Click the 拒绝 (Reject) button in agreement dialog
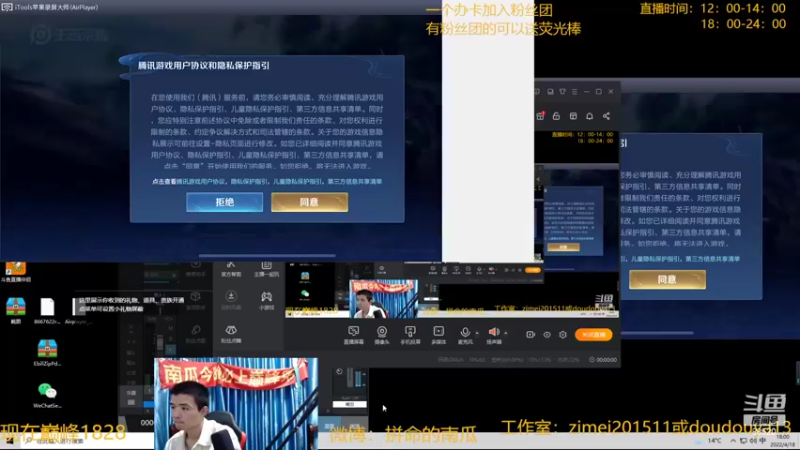 (x=224, y=202)
